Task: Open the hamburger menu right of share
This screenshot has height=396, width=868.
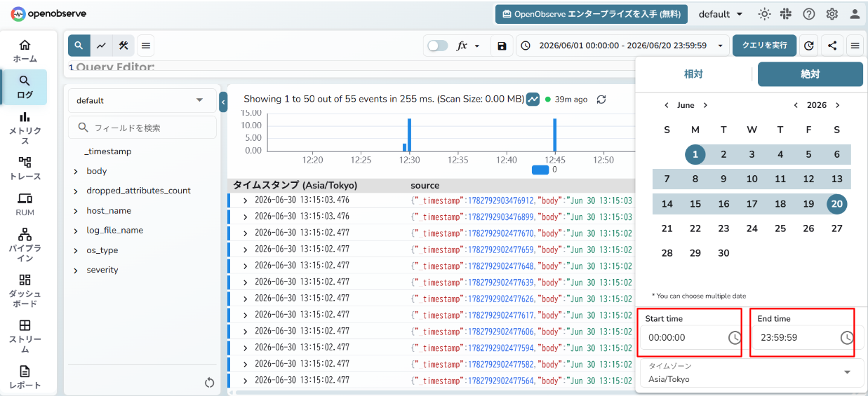Action: point(855,46)
